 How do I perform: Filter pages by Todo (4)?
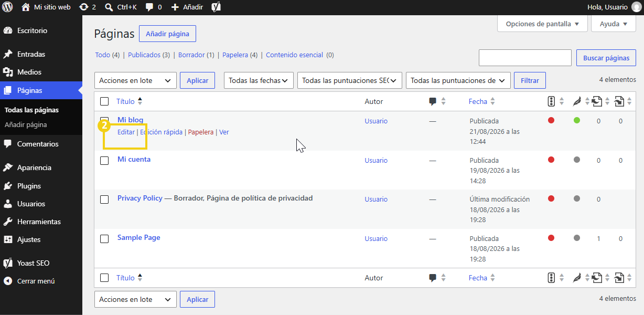tap(108, 55)
